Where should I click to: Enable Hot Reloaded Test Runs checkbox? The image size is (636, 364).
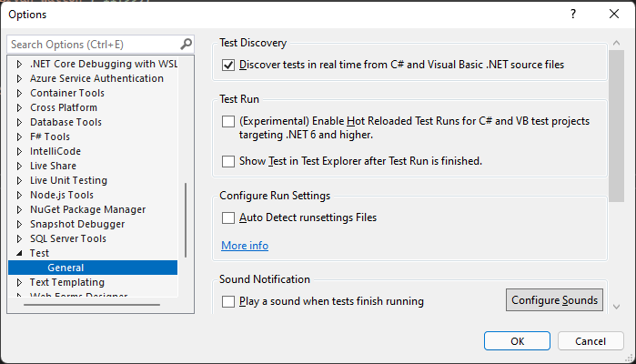point(228,121)
